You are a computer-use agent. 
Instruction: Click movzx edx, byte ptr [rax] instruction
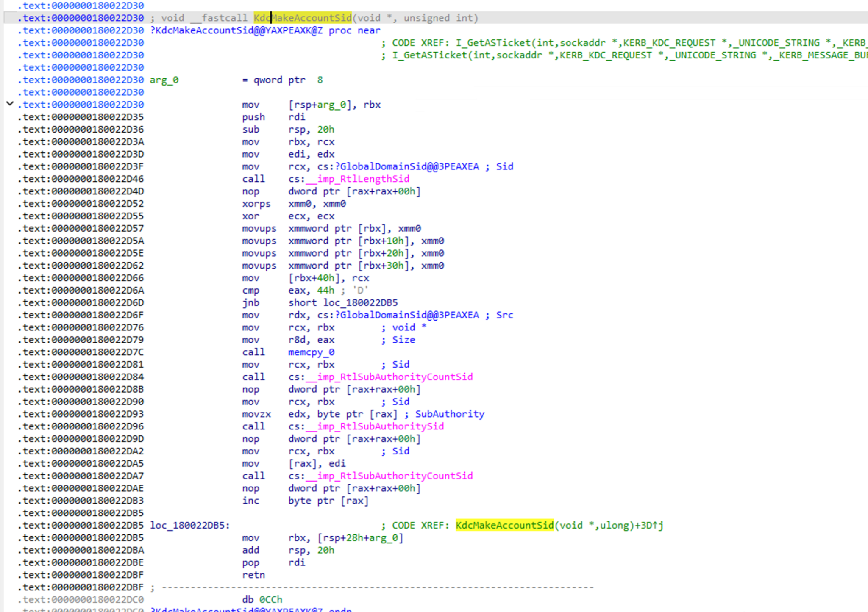tap(320, 414)
